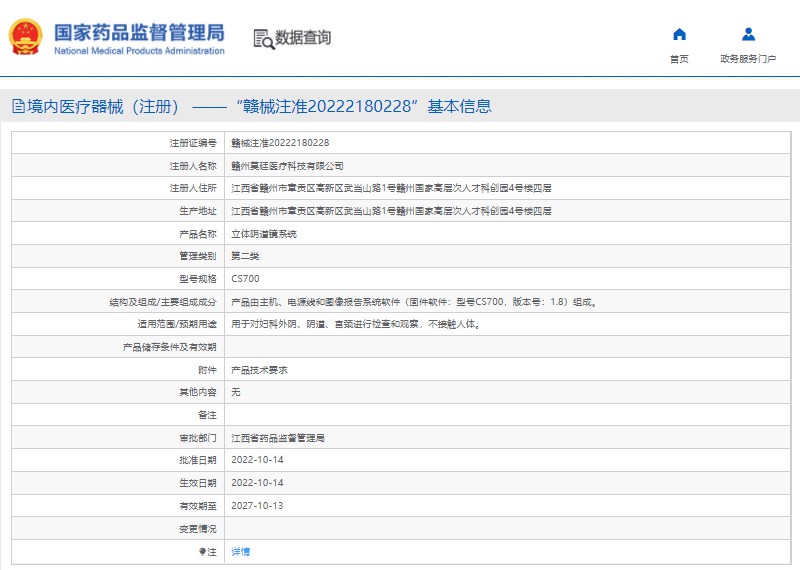The height and width of the screenshot is (570, 800).
Task: Click registration number 赣械注准20222180228 cell
Action: point(280,143)
